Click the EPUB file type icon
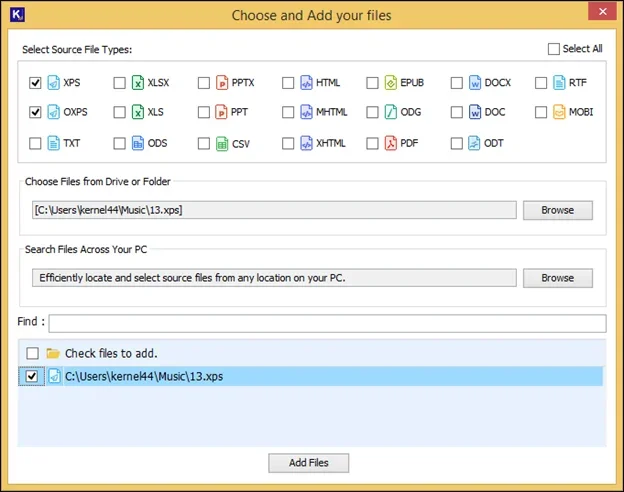The width and height of the screenshot is (624, 492). coord(391,83)
